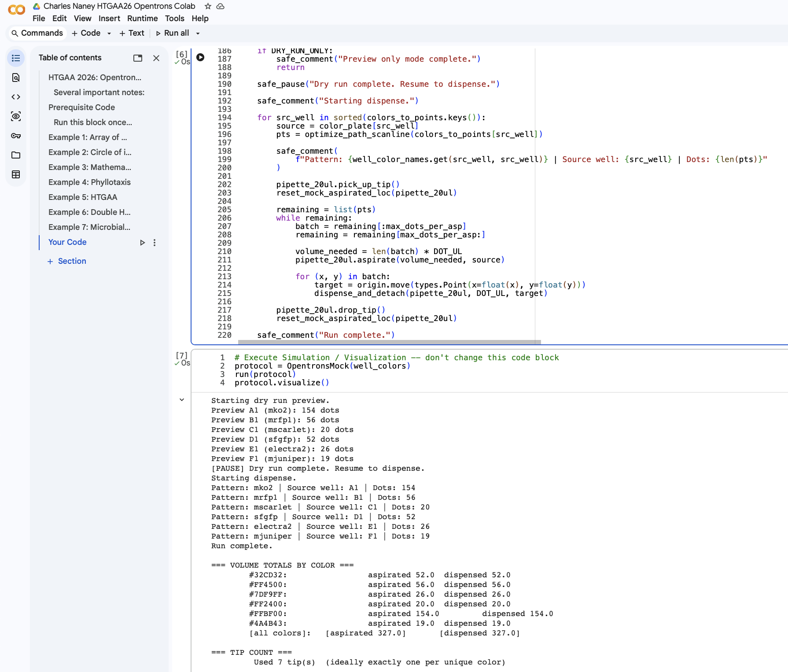The width and height of the screenshot is (788, 672).
Task: Open the Tools menu
Action: pyautogui.click(x=174, y=18)
